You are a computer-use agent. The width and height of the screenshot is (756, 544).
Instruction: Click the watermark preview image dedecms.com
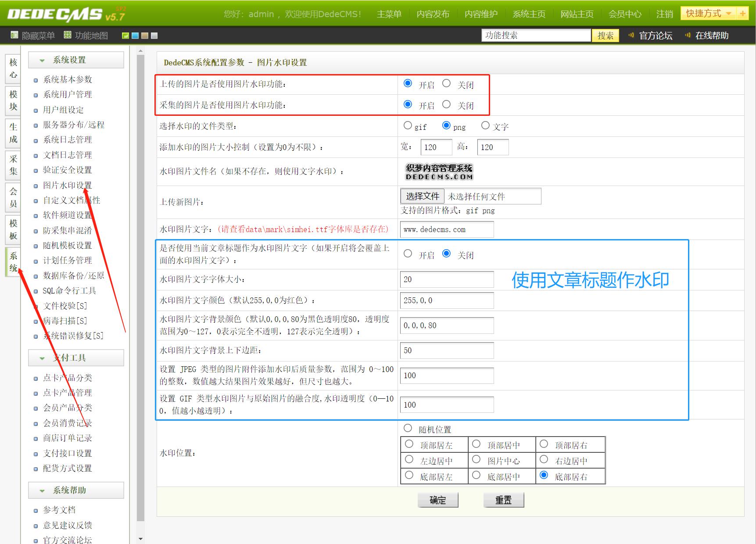pyautogui.click(x=439, y=172)
